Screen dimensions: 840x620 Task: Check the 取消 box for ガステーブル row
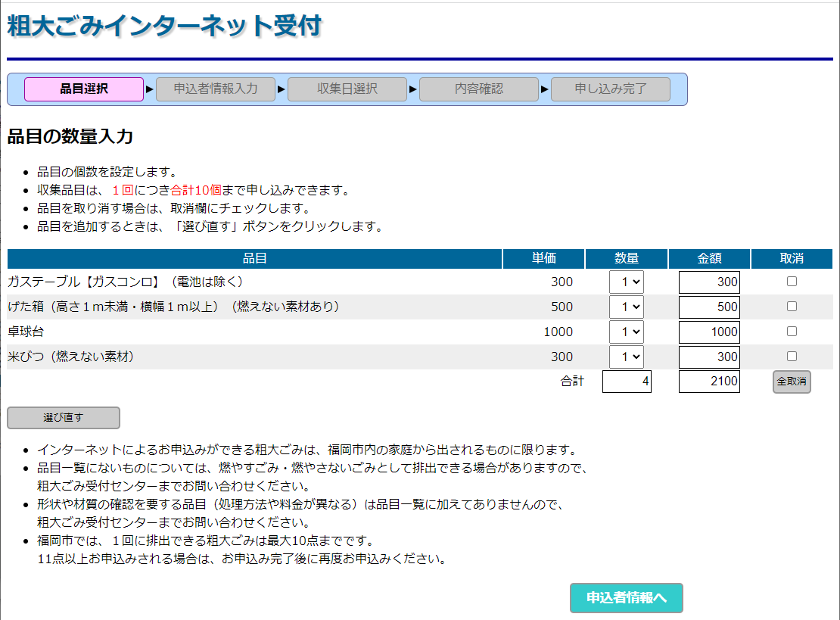tap(792, 282)
